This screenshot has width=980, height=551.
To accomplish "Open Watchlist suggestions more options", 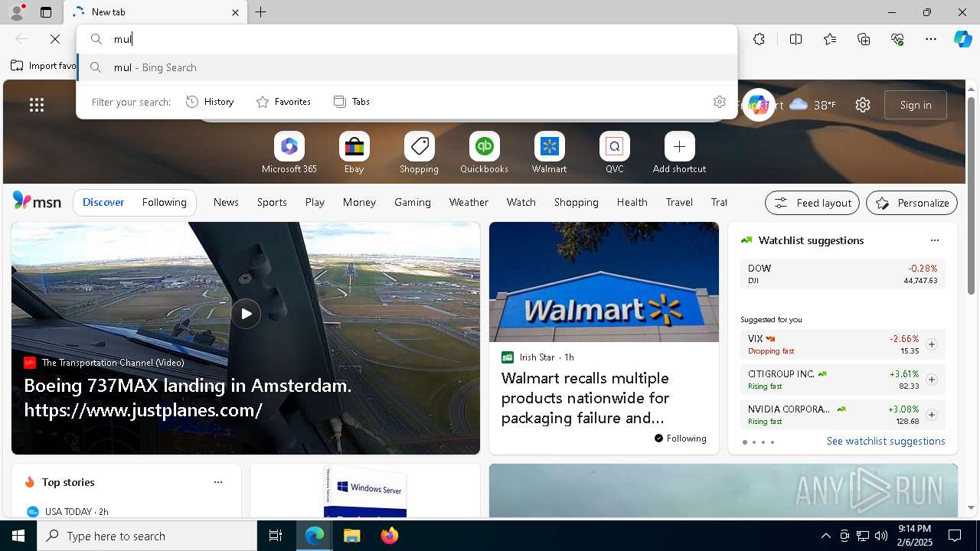I will tap(934, 240).
